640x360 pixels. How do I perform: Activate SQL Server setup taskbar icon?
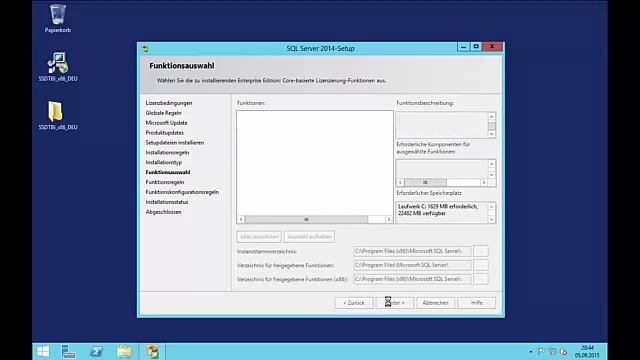tap(153, 351)
